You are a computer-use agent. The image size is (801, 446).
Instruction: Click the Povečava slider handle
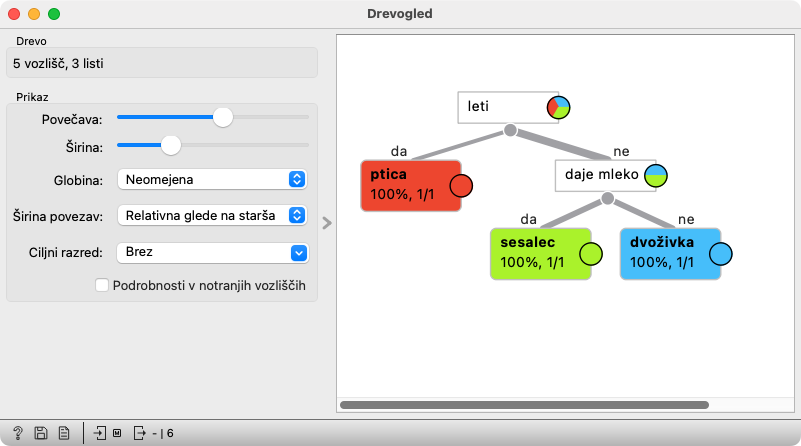tap(223, 117)
